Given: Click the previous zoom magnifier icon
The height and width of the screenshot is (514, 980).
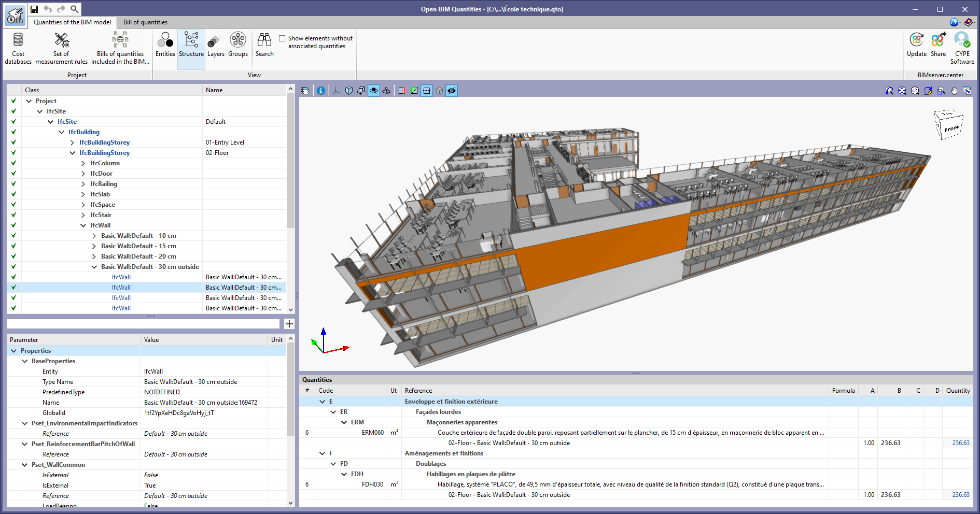Looking at the screenshot, I should point(889,91).
